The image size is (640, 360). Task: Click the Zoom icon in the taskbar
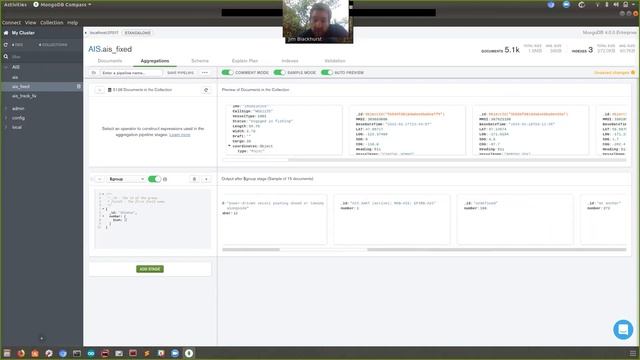tap(175, 353)
